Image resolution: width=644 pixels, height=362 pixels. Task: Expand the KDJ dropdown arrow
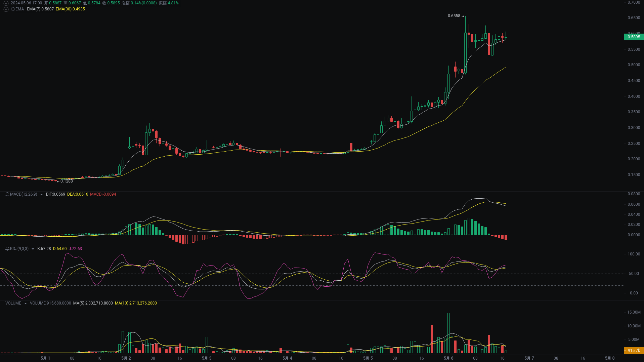tap(32, 249)
